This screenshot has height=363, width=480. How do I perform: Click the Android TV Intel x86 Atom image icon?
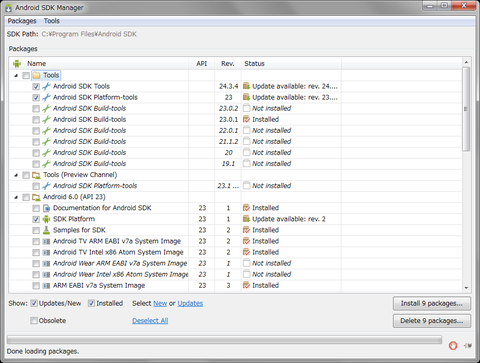(46, 252)
